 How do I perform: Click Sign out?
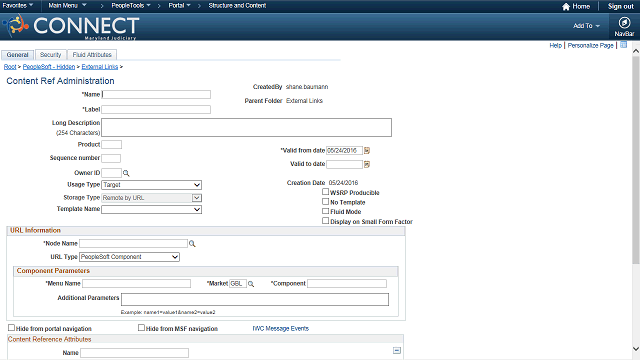tap(620, 7)
